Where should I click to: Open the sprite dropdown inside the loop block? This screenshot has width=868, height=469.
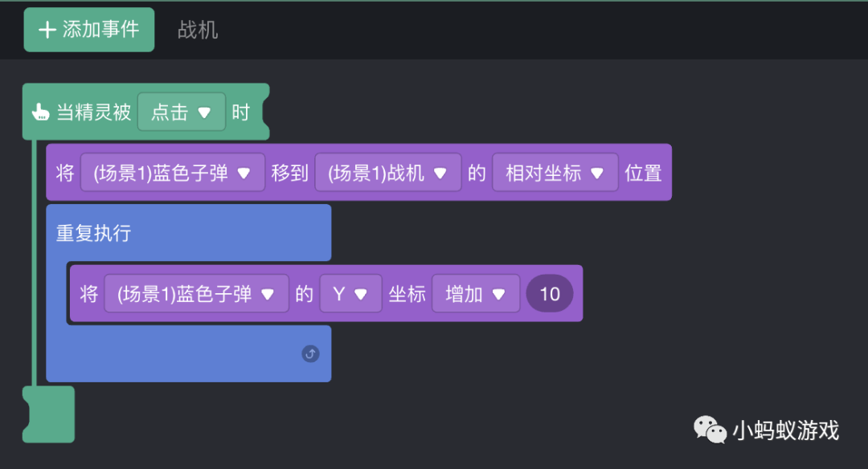pyautogui.click(x=196, y=293)
